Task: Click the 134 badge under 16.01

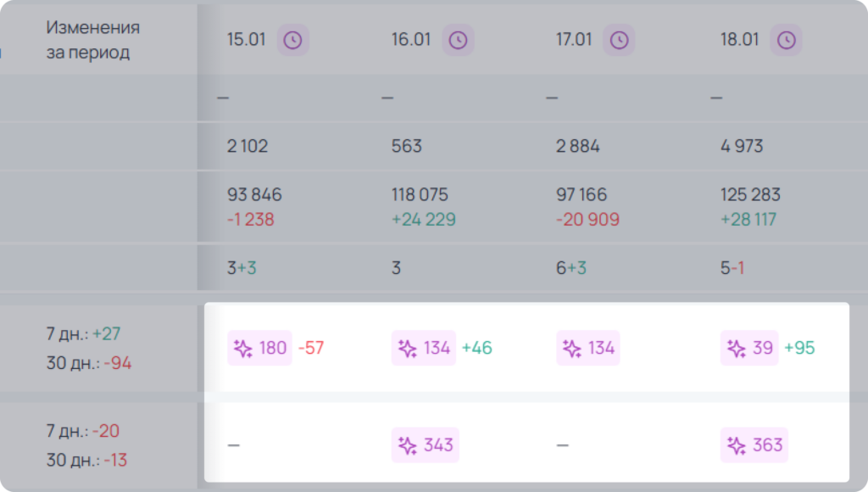Action: point(424,348)
